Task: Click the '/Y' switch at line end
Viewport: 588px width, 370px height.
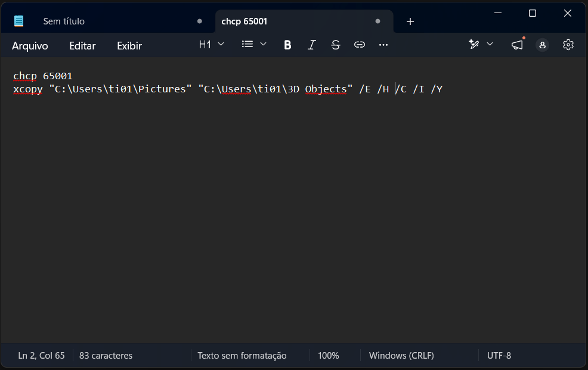Action: (437, 89)
